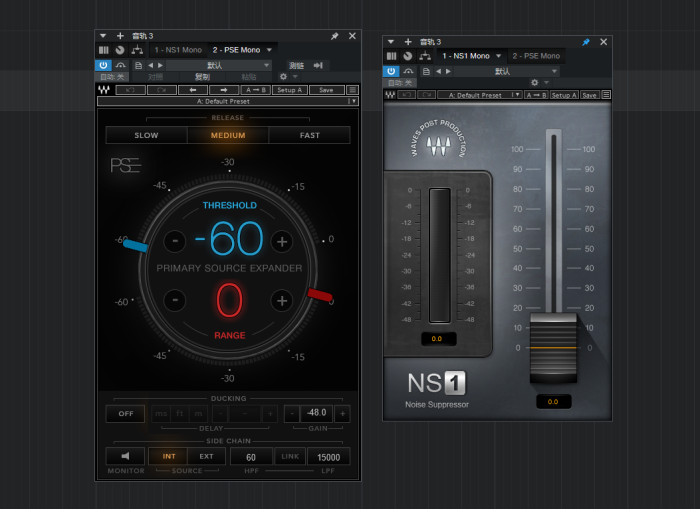This screenshot has height=509, width=700.
Task: Open hamburger menu in NS1 WaveSystem toolbar
Action: (606, 95)
